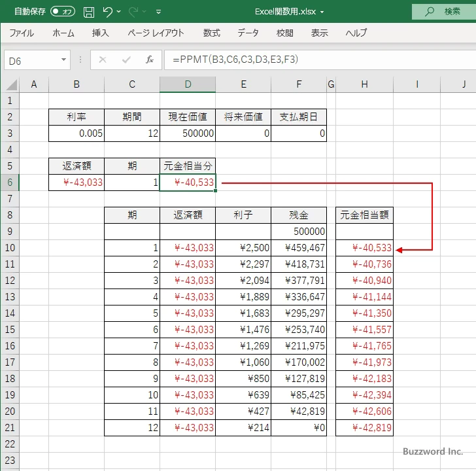Open the ホーム tab

[x=63, y=33]
